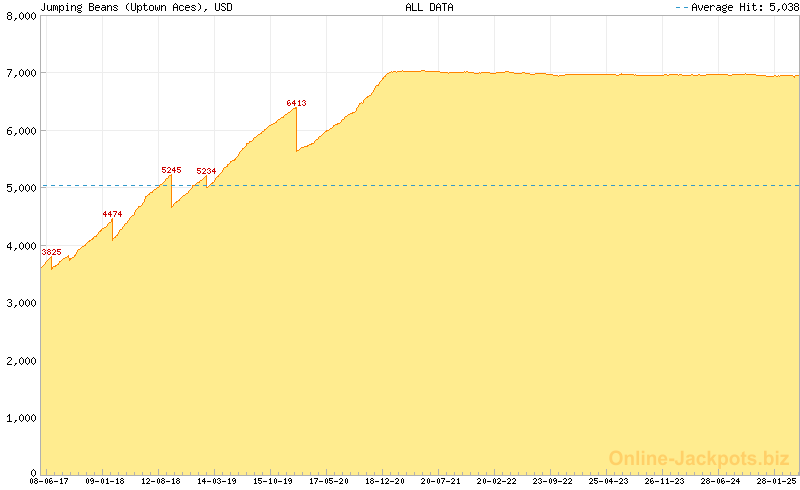
Task: Select the 18-12-20 x-axis date
Action: (385, 481)
